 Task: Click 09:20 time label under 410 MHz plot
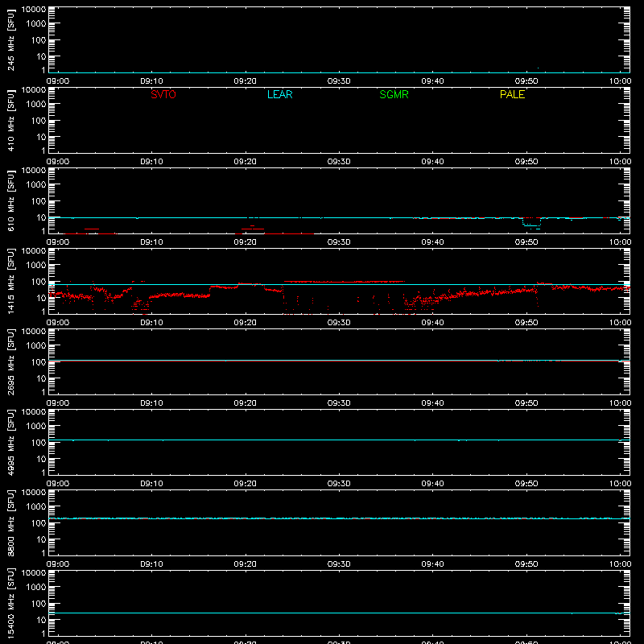[246, 162]
